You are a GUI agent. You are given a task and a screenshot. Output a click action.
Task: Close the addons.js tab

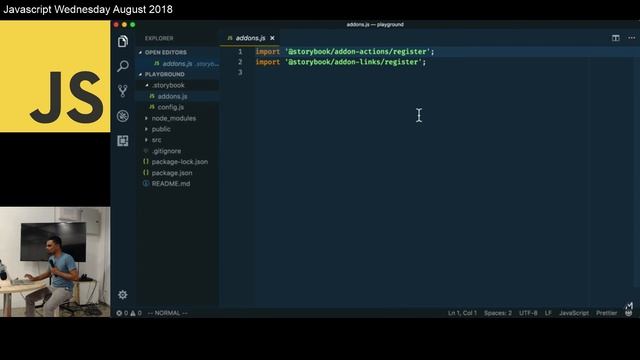(x=272, y=38)
